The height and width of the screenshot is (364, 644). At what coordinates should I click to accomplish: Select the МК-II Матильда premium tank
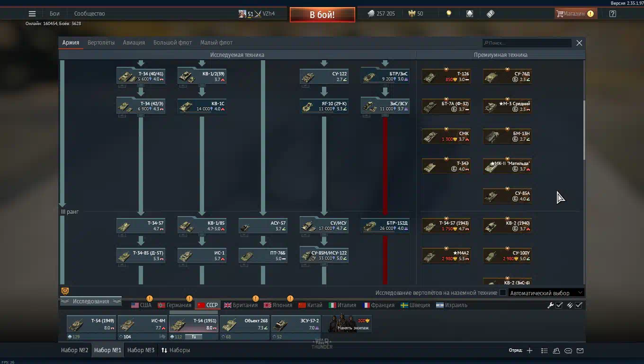[507, 166]
